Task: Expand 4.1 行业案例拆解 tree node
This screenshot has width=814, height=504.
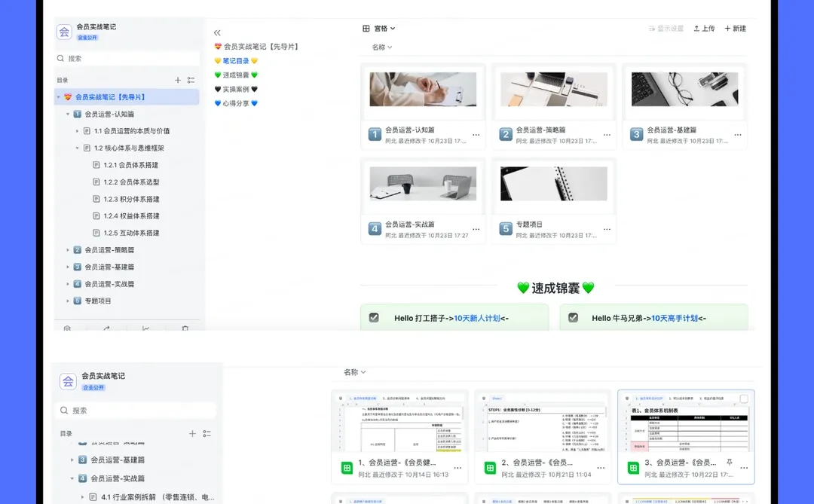Action: (83, 497)
